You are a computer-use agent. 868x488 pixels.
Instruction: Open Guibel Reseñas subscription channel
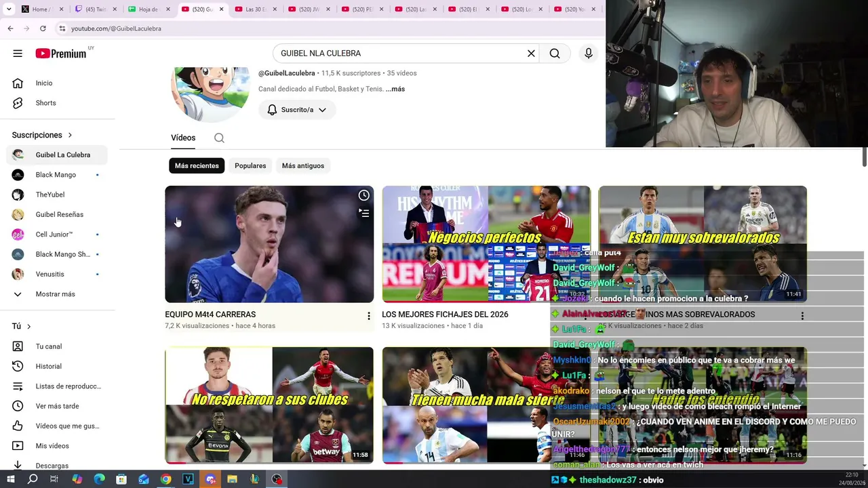[x=57, y=215]
